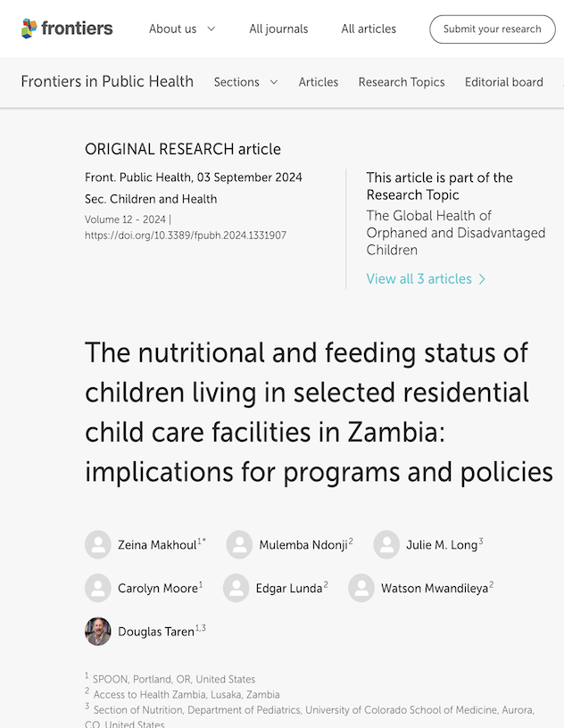Open Edgar Lunda's avatar icon

tap(236, 588)
